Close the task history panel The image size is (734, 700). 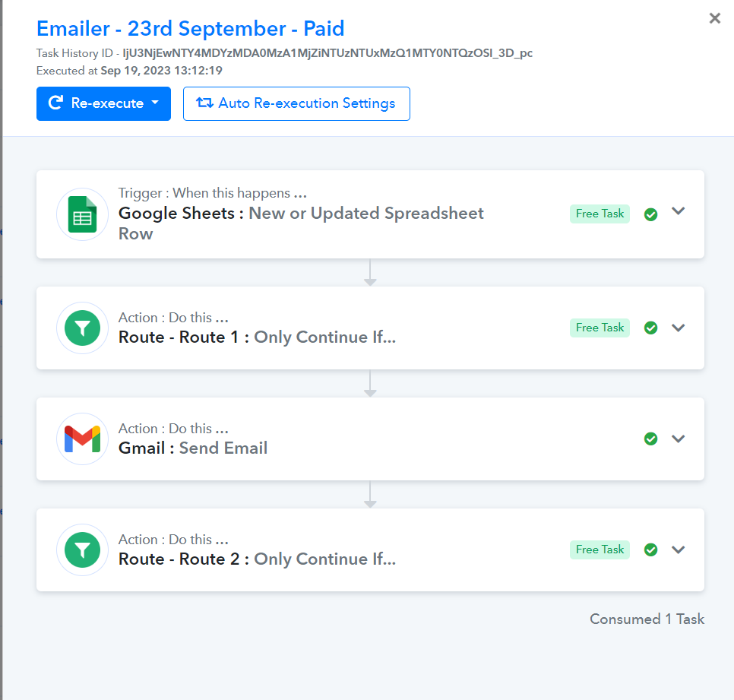(714, 18)
